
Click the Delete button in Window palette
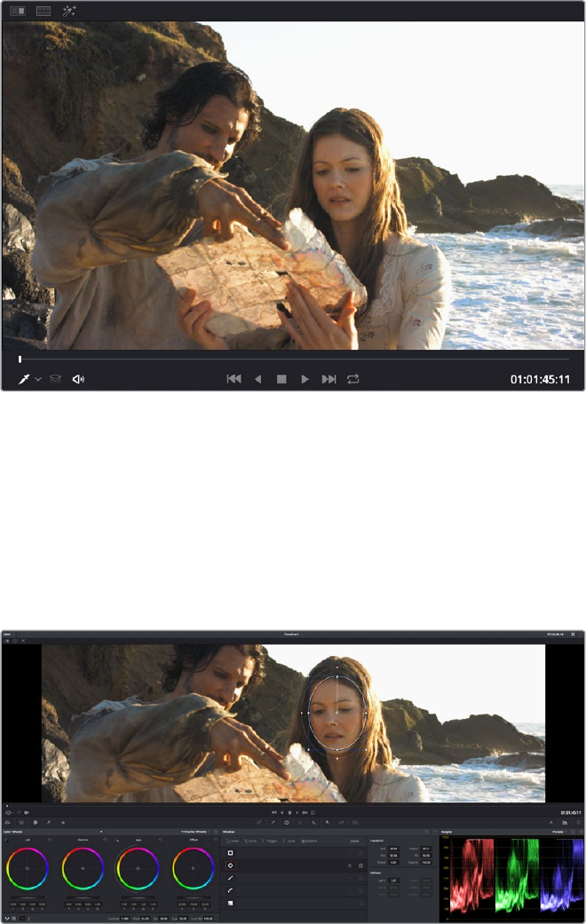click(x=354, y=841)
